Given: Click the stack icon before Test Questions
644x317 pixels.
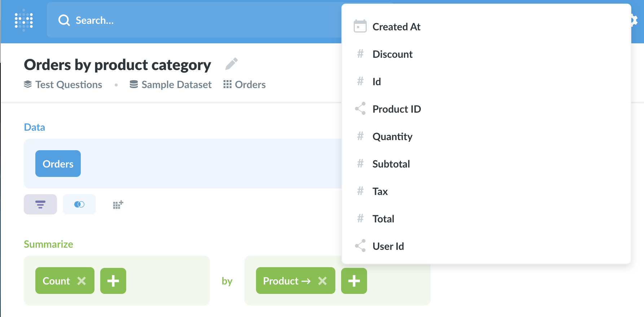Looking at the screenshot, I should tap(28, 84).
